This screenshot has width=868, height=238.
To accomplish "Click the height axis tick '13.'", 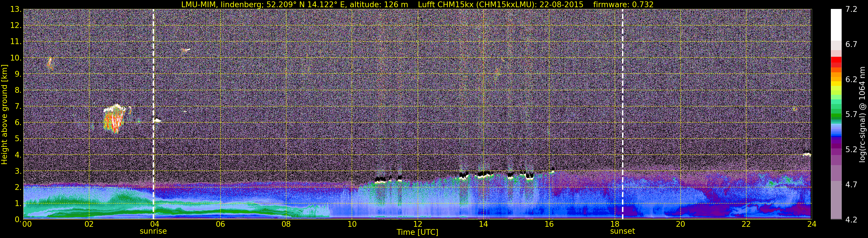I will (x=16, y=9).
